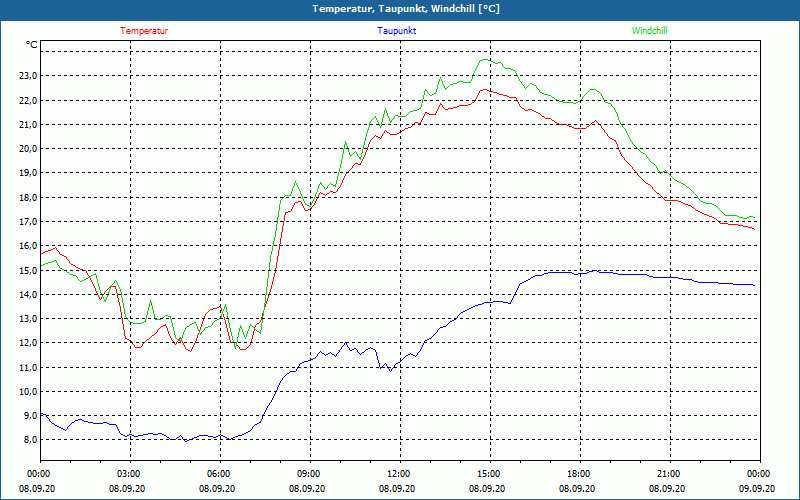
Task: Click the '18,0' y-axis value
Action: pos(29,197)
